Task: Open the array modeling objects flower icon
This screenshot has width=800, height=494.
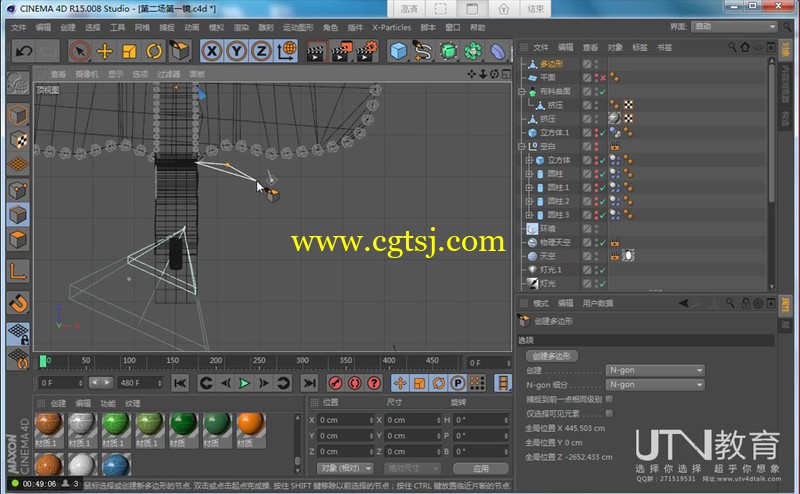Action: [x=473, y=51]
